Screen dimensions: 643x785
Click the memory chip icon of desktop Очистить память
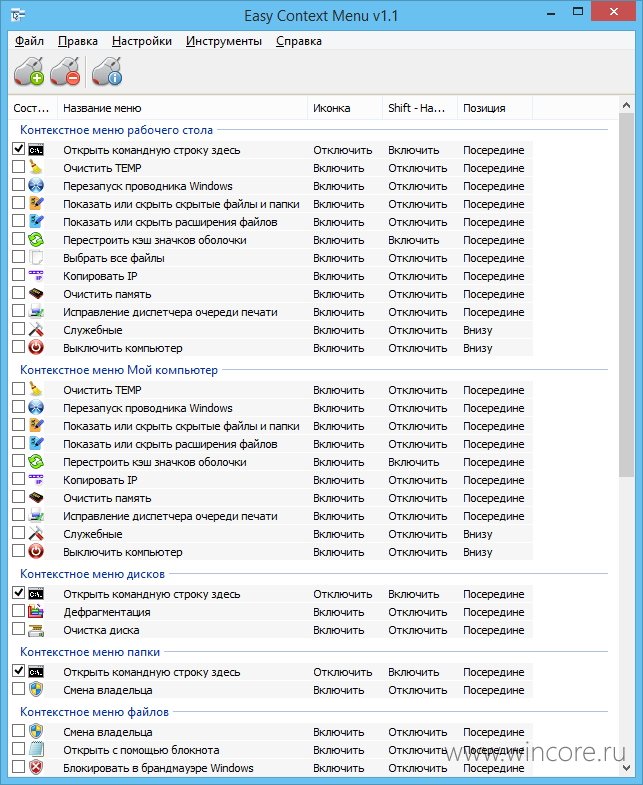[36, 294]
